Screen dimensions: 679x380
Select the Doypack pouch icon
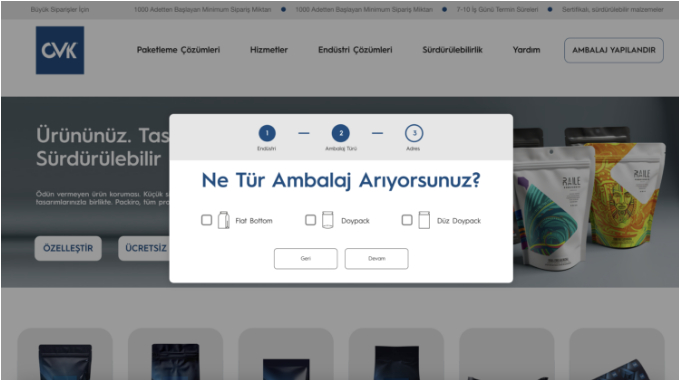[328, 220]
